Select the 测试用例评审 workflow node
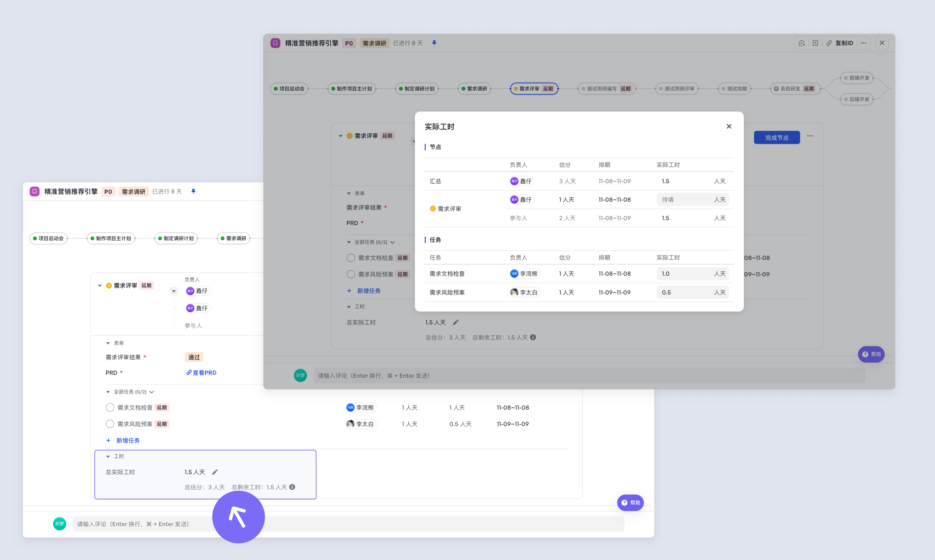The image size is (935, 560). (x=677, y=89)
